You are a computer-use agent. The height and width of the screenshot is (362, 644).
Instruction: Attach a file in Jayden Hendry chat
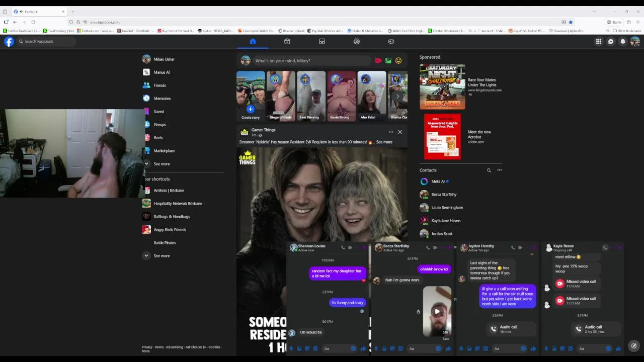(x=469, y=348)
